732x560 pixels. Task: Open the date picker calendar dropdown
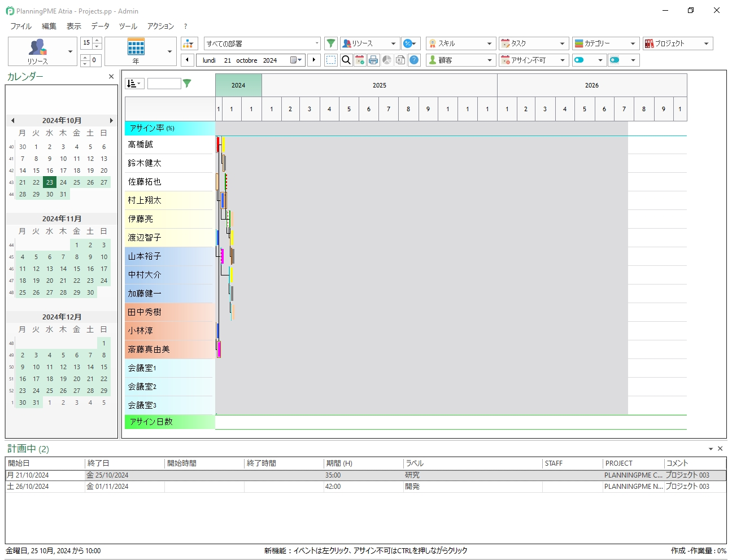[297, 60]
